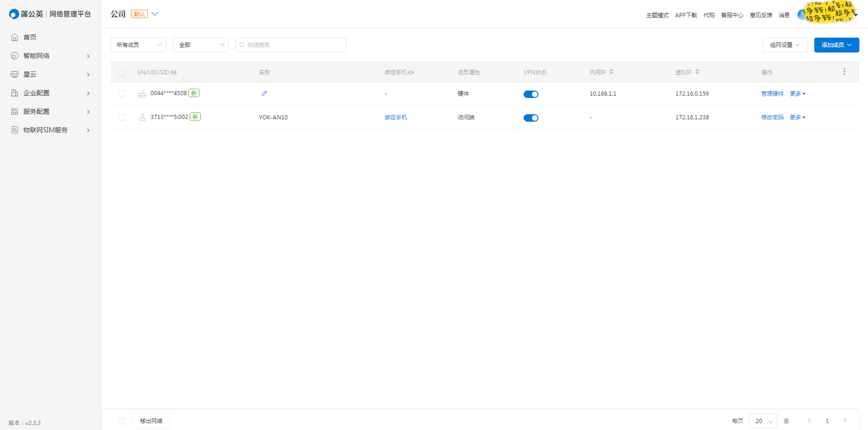This screenshot has height=430, width=868.
Task: Expand the 公司 network switcher chevron
Action: click(x=155, y=14)
